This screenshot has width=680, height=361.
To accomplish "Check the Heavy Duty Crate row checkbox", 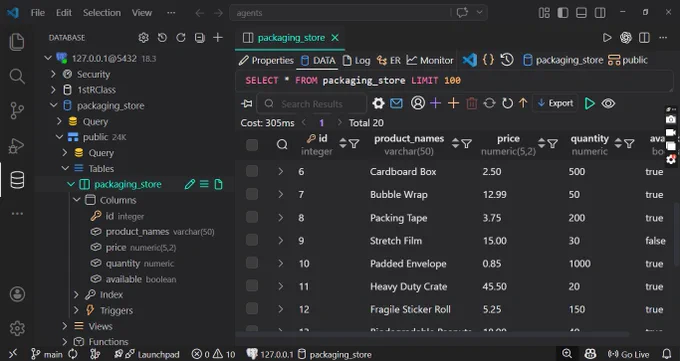I will coord(252,286).
